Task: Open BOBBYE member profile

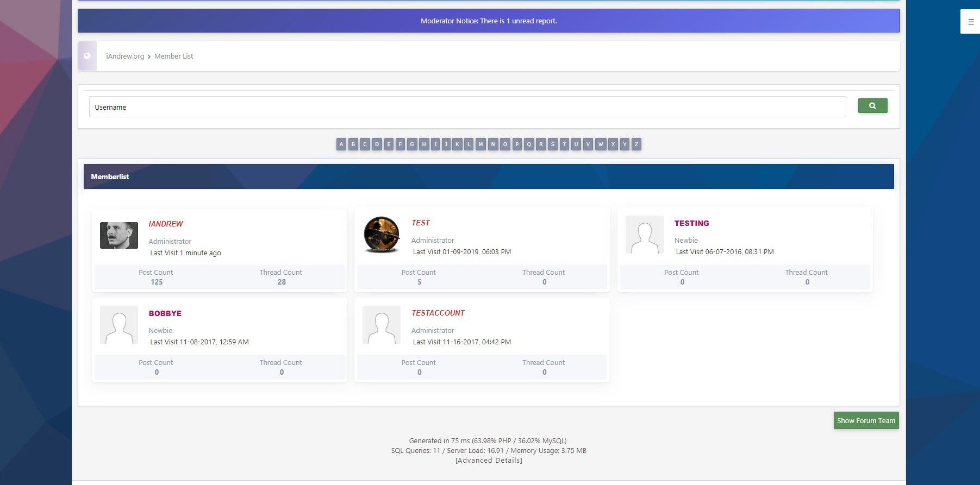Action: 165,313
